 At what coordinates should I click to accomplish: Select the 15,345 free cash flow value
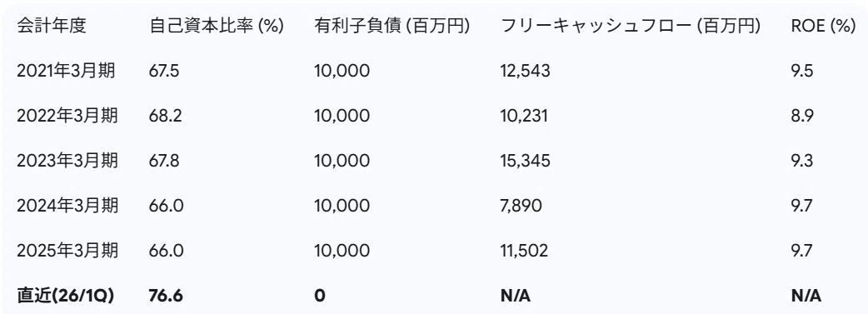(526, 161)
